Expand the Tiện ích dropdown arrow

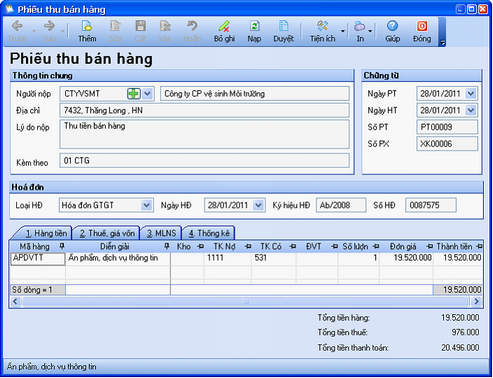pos(343,31)
